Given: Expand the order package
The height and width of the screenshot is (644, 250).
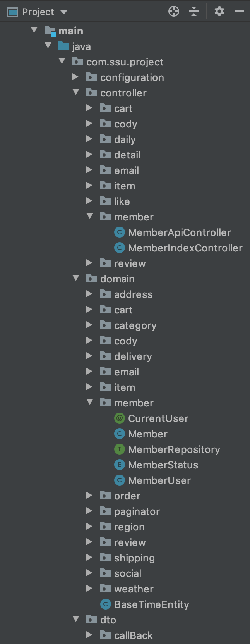Looking at the screenshot, I should pyautogui.click(x=89, y=495).
